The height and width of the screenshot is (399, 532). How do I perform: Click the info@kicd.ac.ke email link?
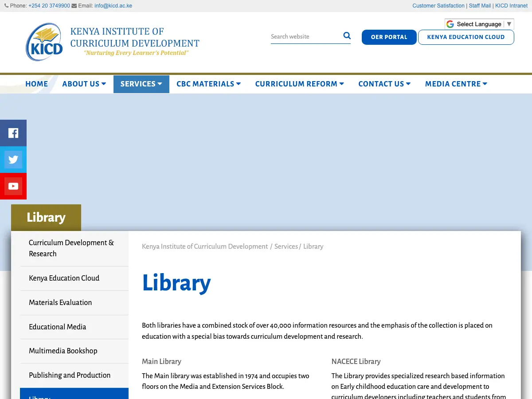(113, 6)
